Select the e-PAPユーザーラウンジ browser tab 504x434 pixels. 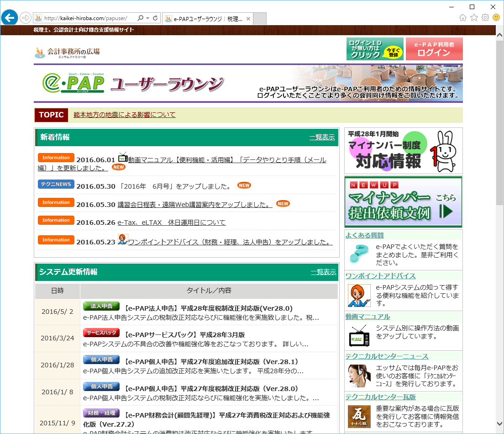[x=208, y=19]
